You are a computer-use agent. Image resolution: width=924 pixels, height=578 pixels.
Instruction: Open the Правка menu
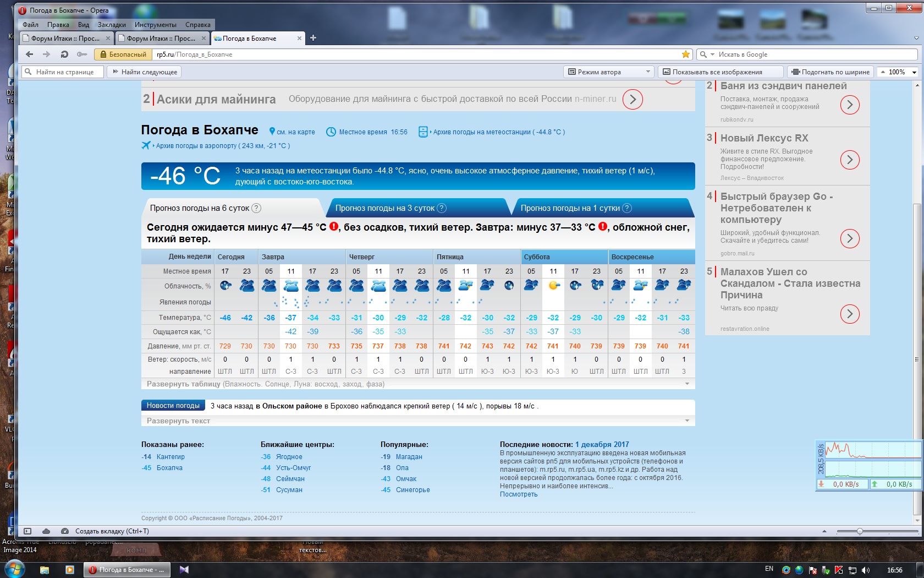tap(58, 25)
